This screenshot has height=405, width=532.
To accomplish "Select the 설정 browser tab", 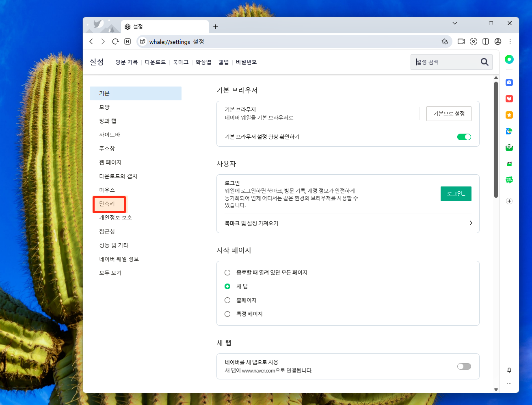I will click(164, 27).
